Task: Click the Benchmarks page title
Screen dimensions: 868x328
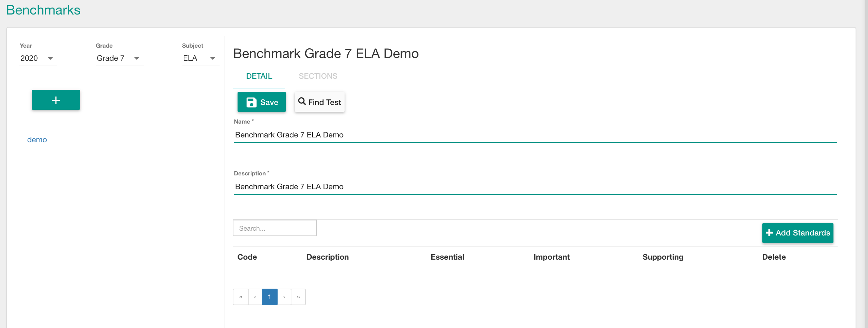Action: (43, 10)
